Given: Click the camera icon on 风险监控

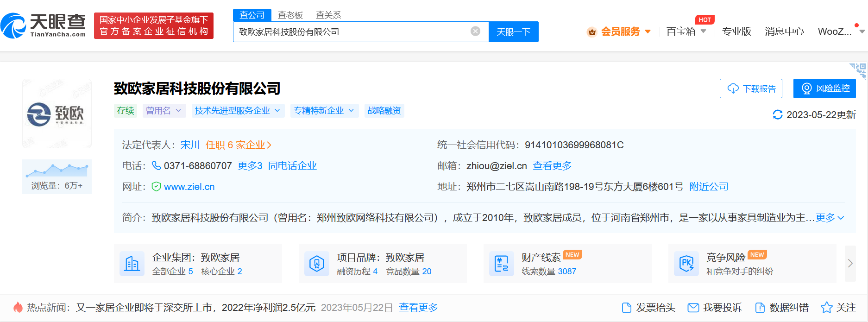Looking at the screenshot, I should pos(806,88).
